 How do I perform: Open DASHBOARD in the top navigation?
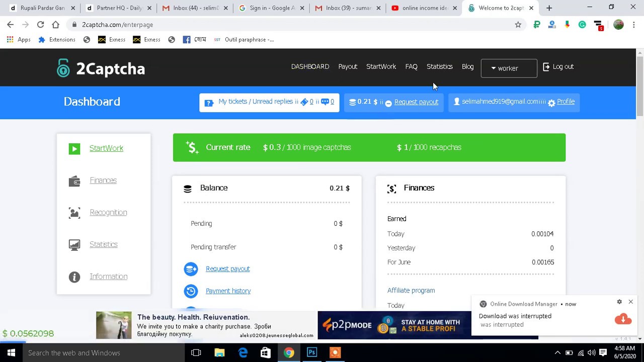click(310, 66)
